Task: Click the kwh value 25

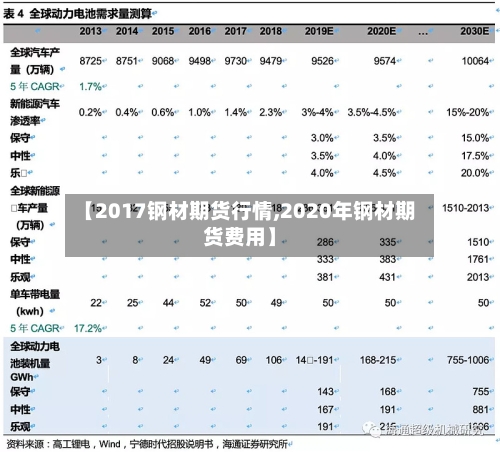Action: [x=132, y=303]
